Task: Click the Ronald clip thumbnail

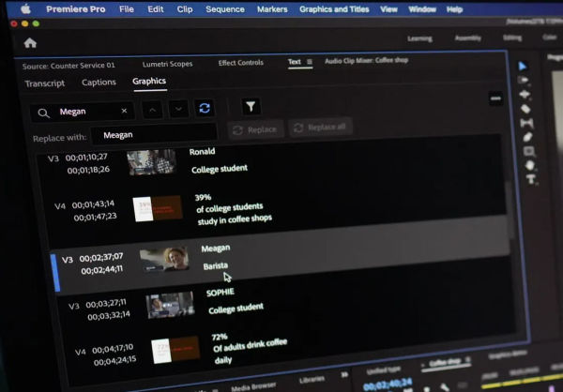Action: tap(151, 162)
